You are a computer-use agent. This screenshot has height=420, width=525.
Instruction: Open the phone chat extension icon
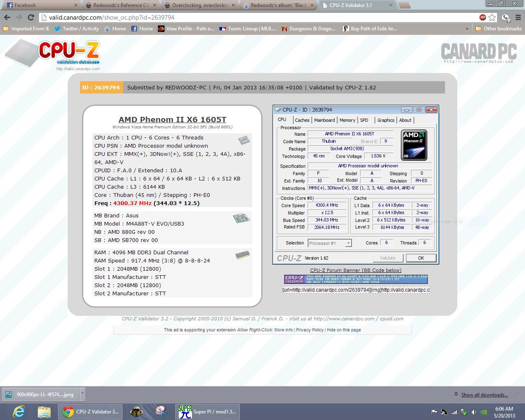tap(506, 18)
